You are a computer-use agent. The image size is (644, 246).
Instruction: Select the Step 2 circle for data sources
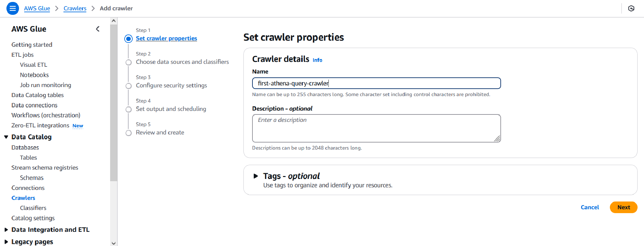[128, 62]
